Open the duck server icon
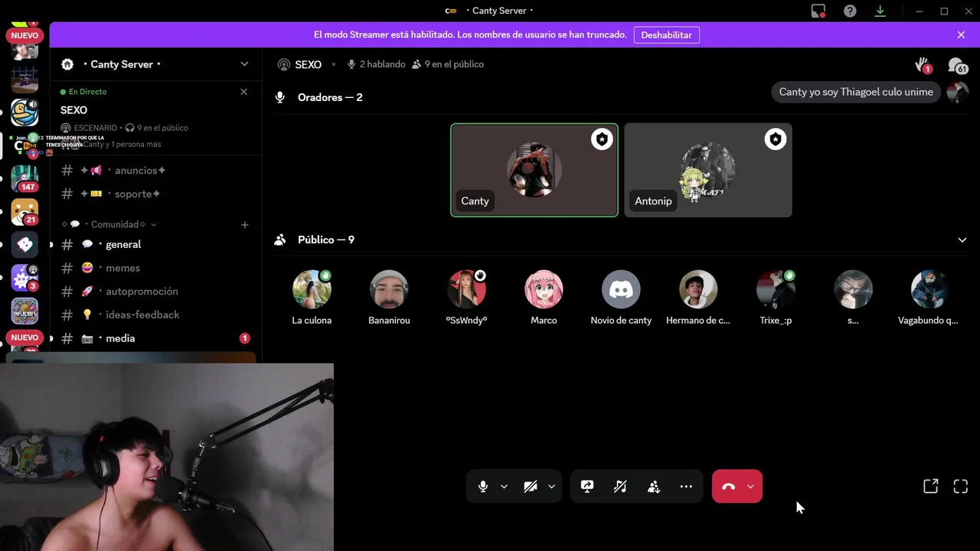The height and width of the screenshot is (551, 980). click(x=24, y=112)
